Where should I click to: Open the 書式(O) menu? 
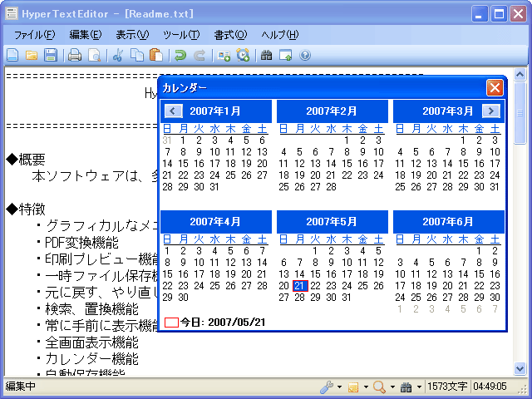[230, 34]
